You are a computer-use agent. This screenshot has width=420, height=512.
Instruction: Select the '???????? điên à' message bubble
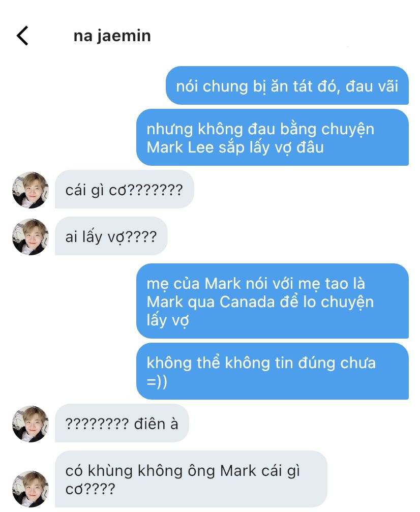(122, 423)
